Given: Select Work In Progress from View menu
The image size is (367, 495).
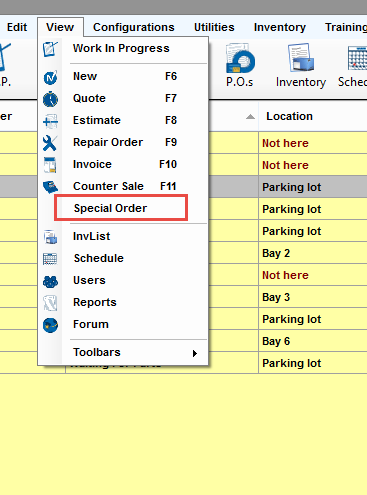Looking at the screenshot, I should pyautogui.click(x=123, y=49).
